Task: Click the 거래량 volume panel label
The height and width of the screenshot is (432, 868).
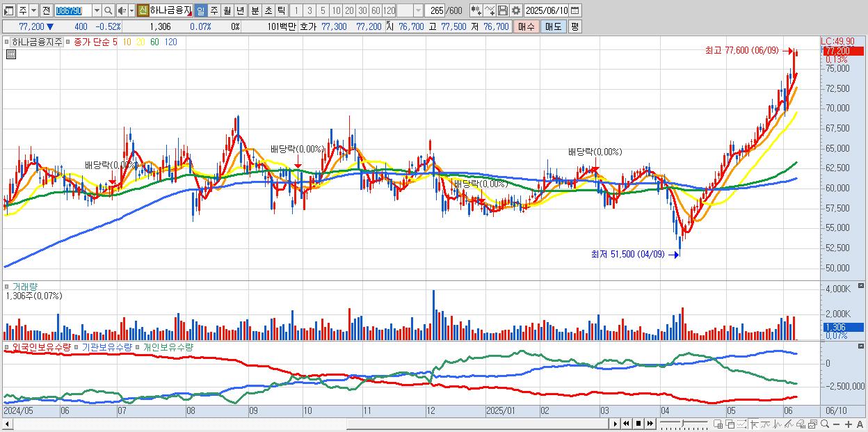Action: click(25, 286)
